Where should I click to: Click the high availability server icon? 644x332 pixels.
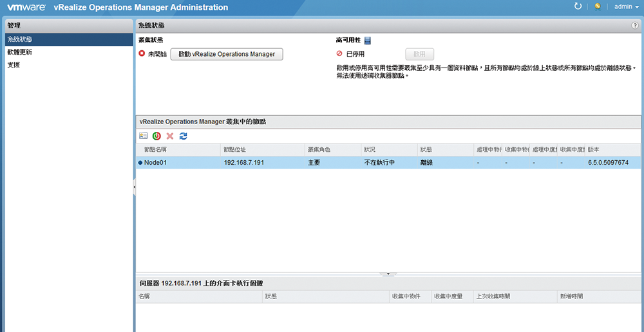pyautogui.click(x=368, y=41)
